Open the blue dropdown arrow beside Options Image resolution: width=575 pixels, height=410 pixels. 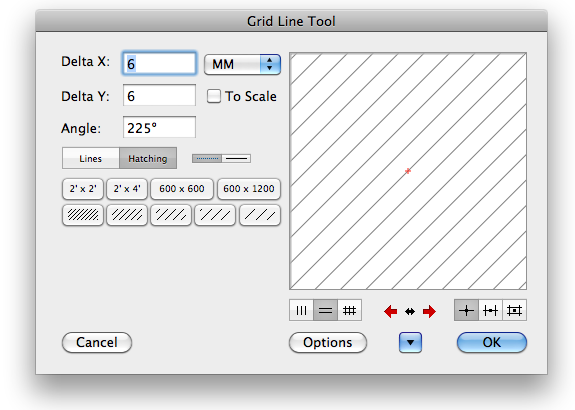(x=410, y=343)
